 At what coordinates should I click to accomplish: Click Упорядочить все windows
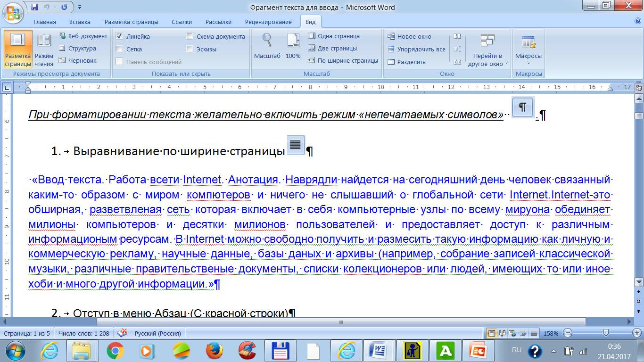[416, 49]
